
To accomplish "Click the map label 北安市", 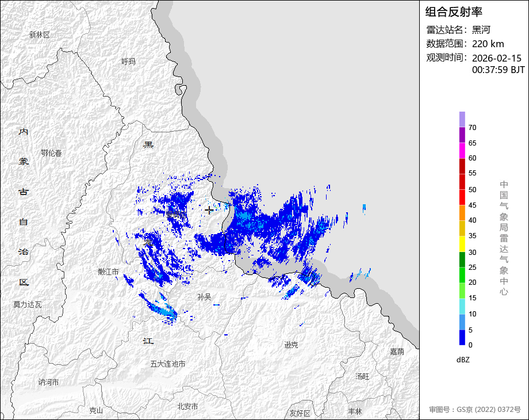I will pos(187,407).
